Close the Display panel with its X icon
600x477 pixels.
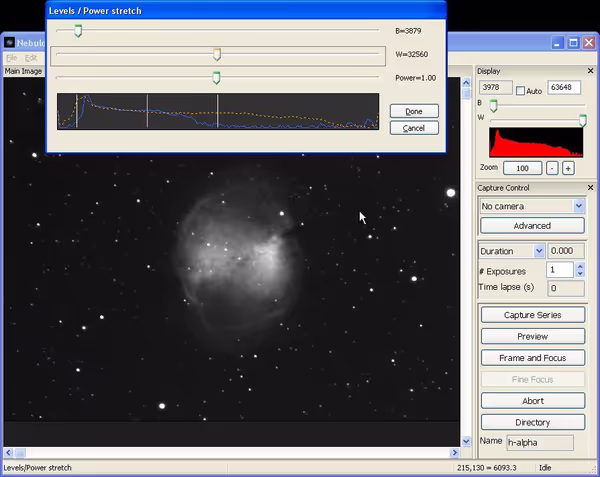point(591,71)
